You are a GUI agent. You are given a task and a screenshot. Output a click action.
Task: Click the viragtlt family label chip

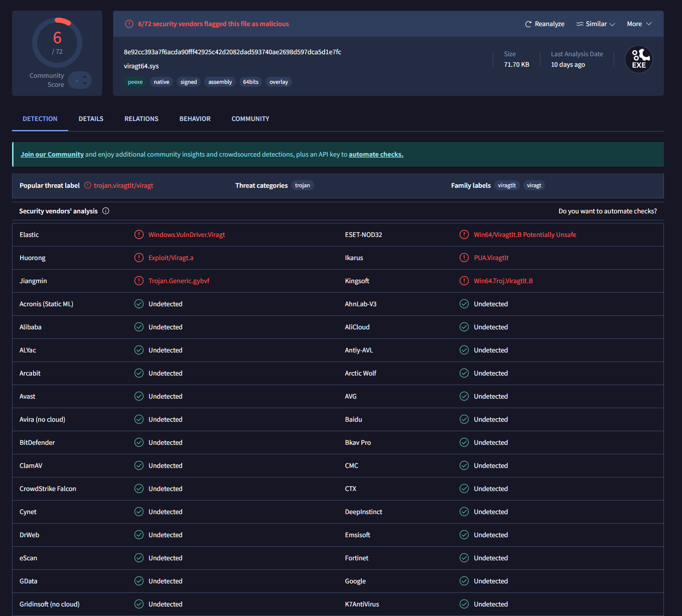pos(507,186)
